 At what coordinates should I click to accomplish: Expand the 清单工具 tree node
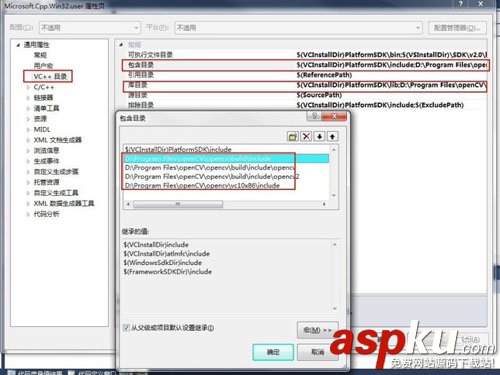pyautogui.click(x=28, y=108)
